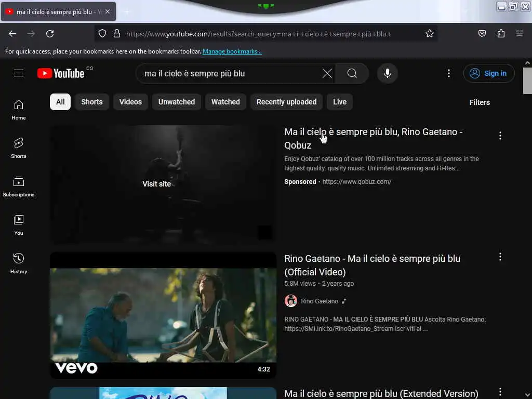Open the Rino Gaetano channel name
The image size is (532, 399).
tap(320, 301)
